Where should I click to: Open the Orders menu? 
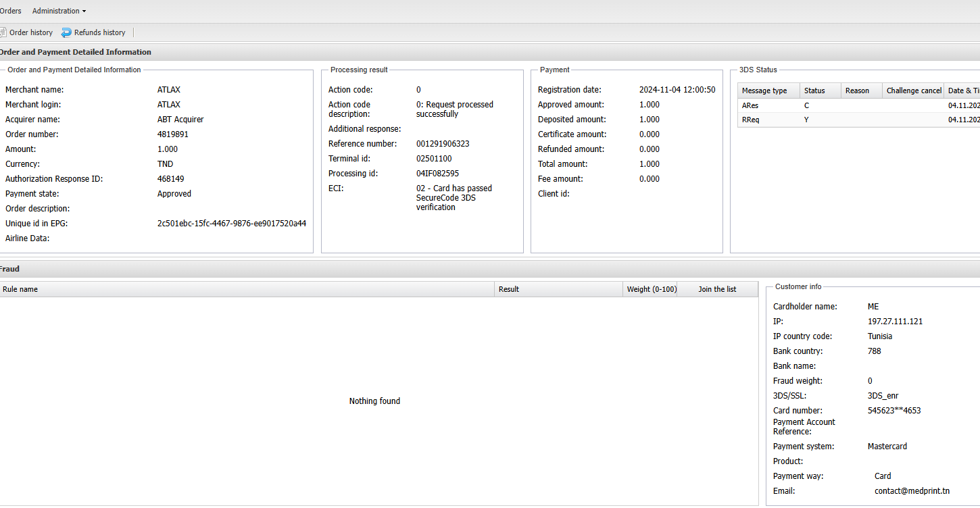coord(10,11)
